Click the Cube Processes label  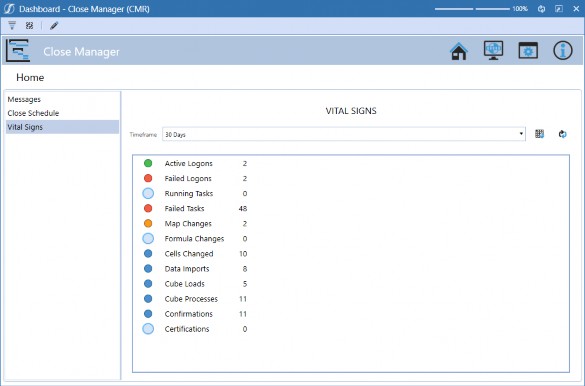191,299
